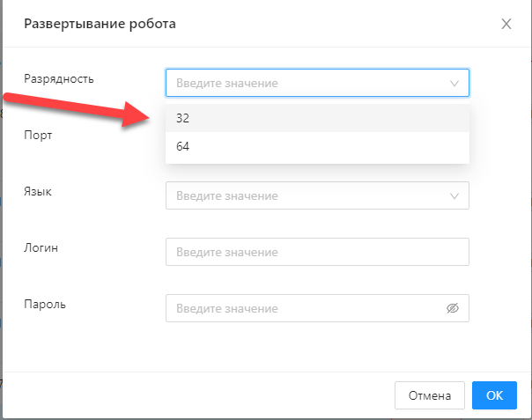Click the Язык label
The image size is (532, 420).
(38, 192)
